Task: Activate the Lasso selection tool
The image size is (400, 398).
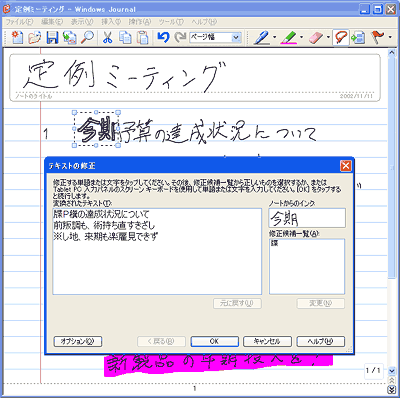Action: tap(340, 37)
